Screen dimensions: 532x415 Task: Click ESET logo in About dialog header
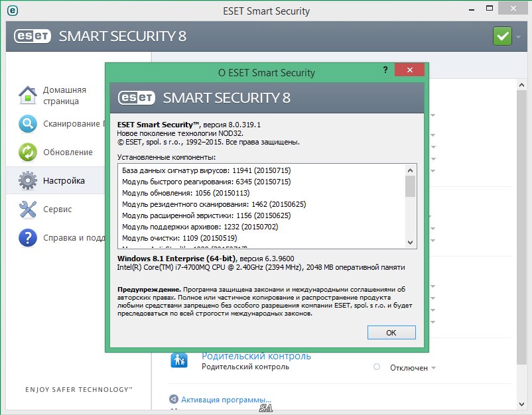(137, 98)
